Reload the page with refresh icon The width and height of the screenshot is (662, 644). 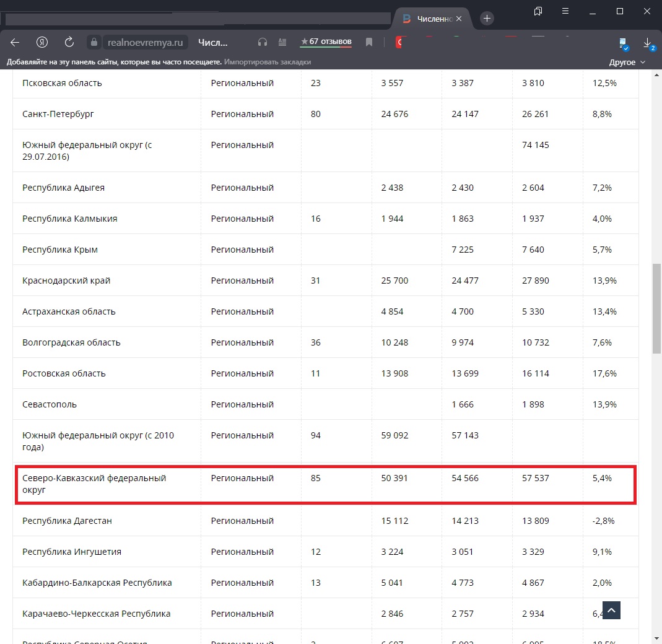pos(69,42)
